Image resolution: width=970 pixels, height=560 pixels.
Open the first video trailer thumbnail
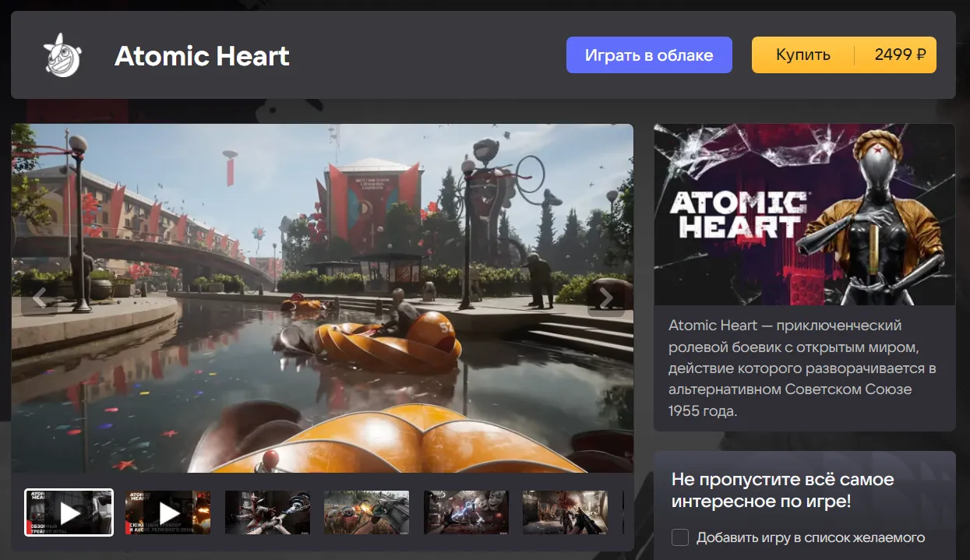coord(69,512)
